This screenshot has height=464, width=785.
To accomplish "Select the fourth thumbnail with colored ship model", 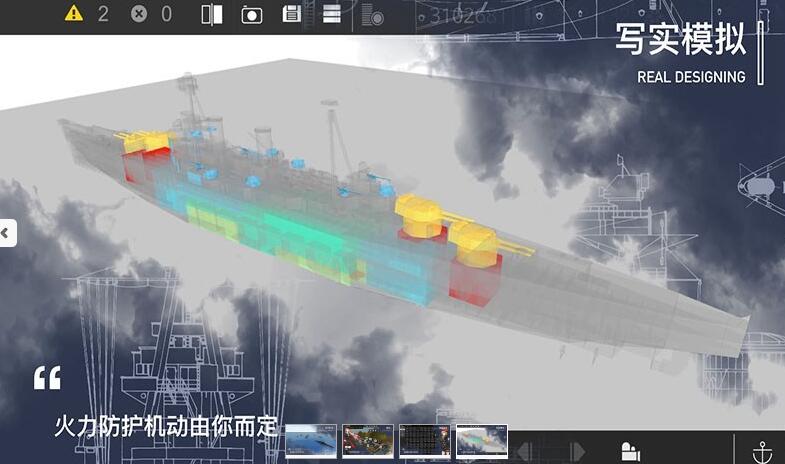I will (x=482, y=441).
